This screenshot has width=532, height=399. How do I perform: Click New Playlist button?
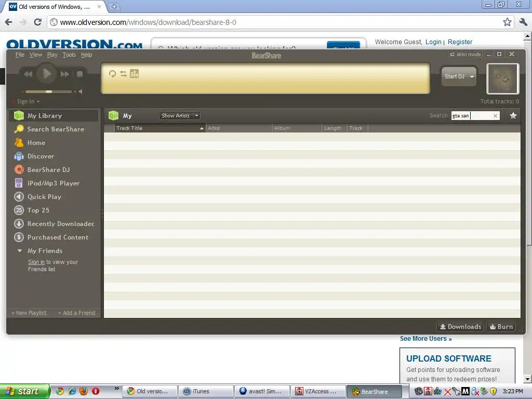(x=29, y=313)
